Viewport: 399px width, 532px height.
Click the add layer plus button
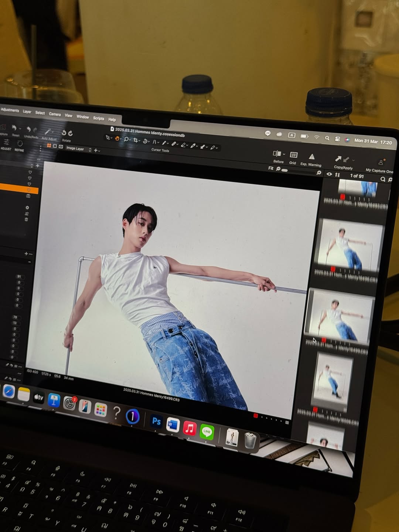(96, 150)
